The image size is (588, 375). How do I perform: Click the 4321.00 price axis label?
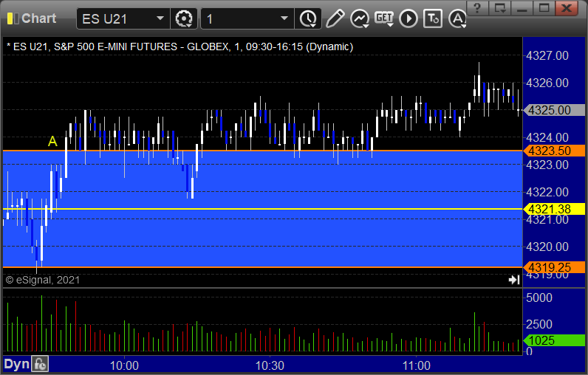click(x=547, y=219)
